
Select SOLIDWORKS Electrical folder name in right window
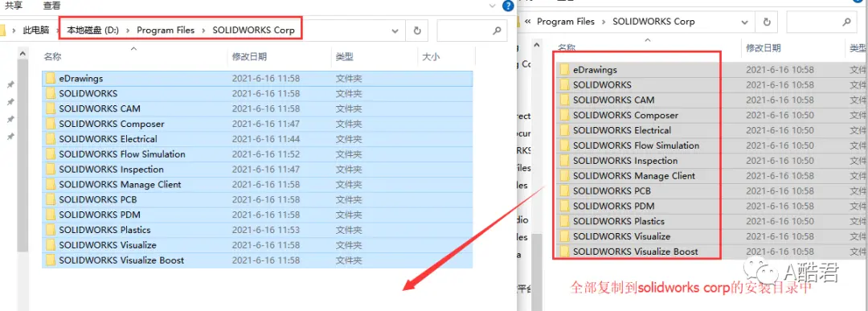[622, 130]
